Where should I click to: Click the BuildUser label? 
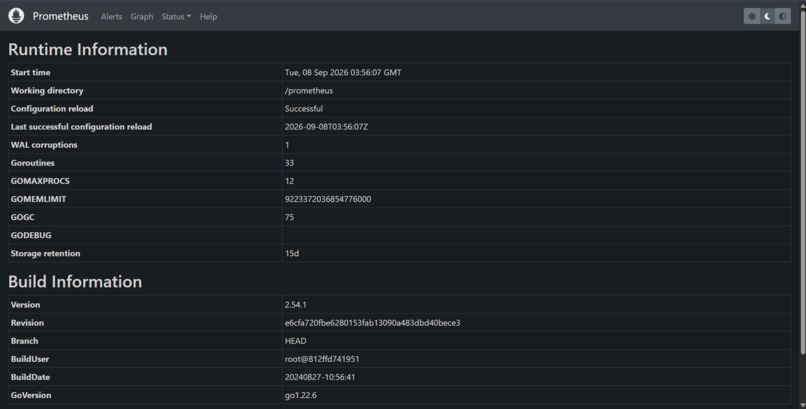pos(30,359)
